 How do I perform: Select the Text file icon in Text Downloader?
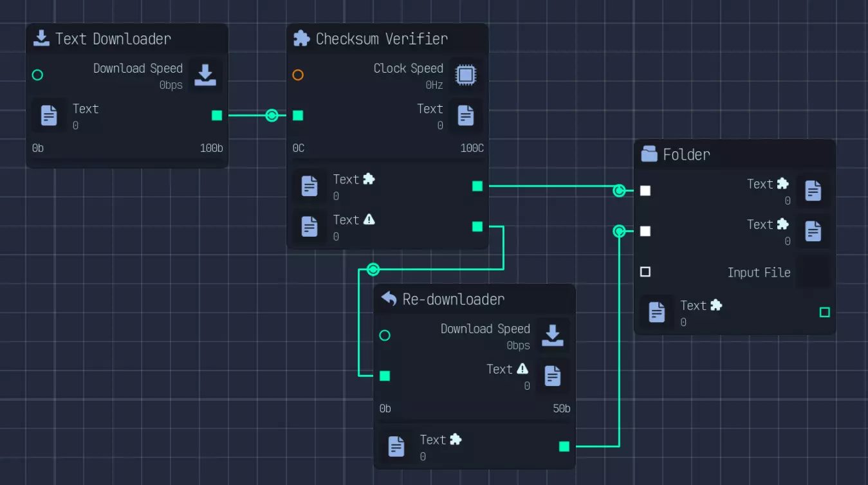point(49,116)
